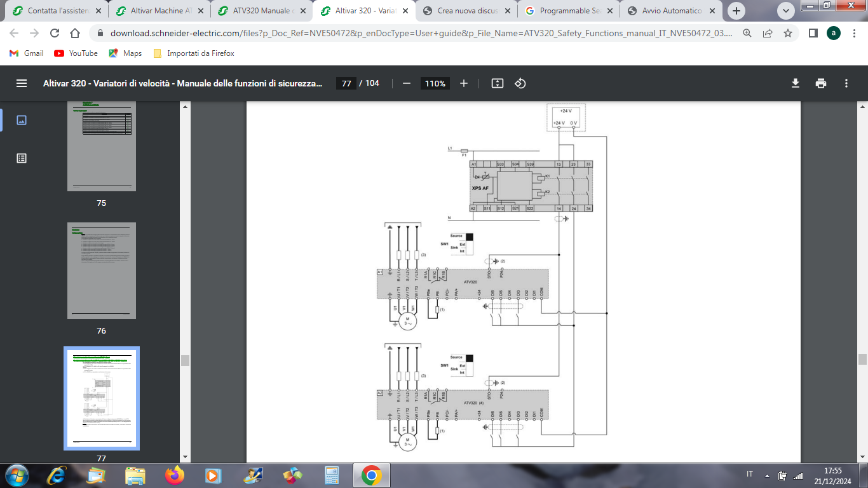
Task: Expand the tab search dropdown arrow
Action: click(x=786, y=11)
